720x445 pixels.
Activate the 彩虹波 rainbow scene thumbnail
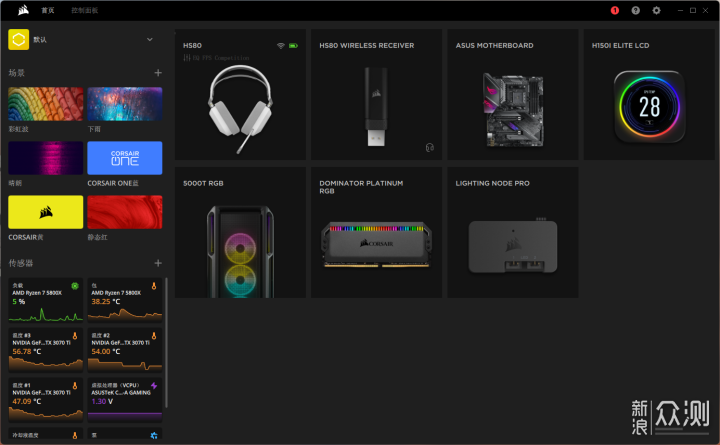pyautogui.click(x=45, y=104)
